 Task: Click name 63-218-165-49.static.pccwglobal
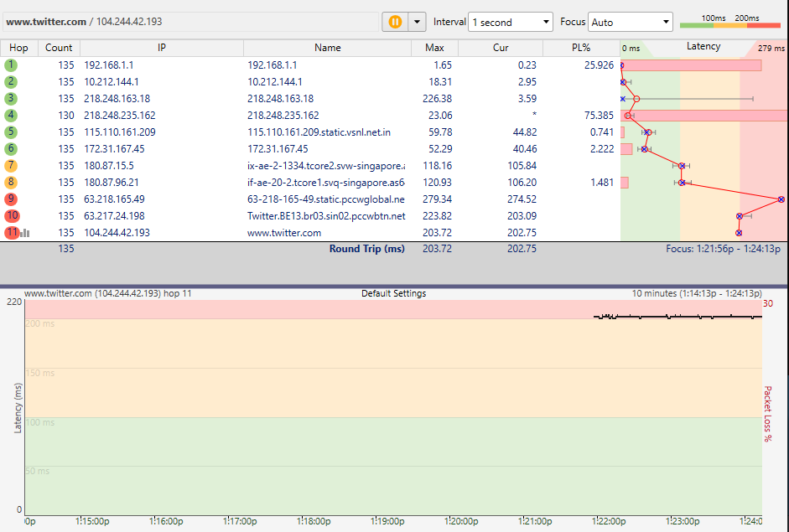326,199
